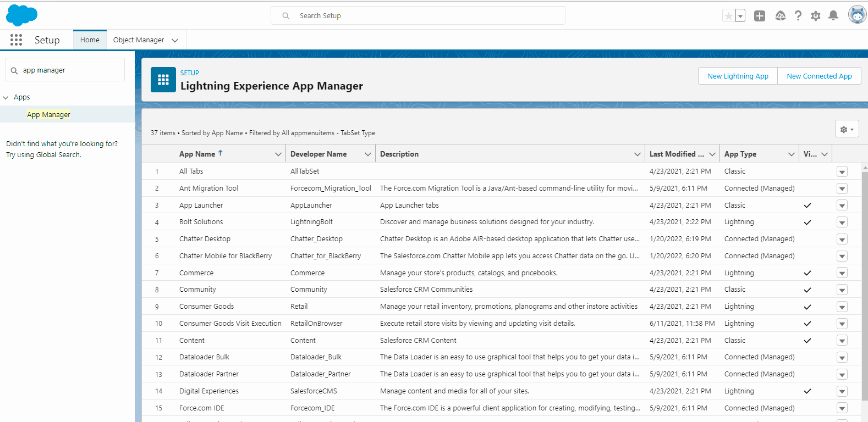Open row actions for Bolt Solutions
868x422 pixels.
tap(842, 222)
